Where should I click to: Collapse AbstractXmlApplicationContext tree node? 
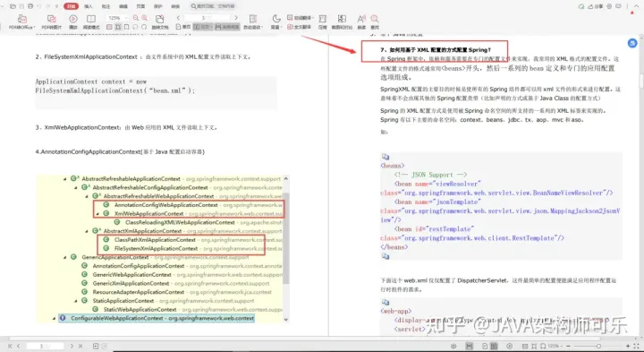pos(87,231)
